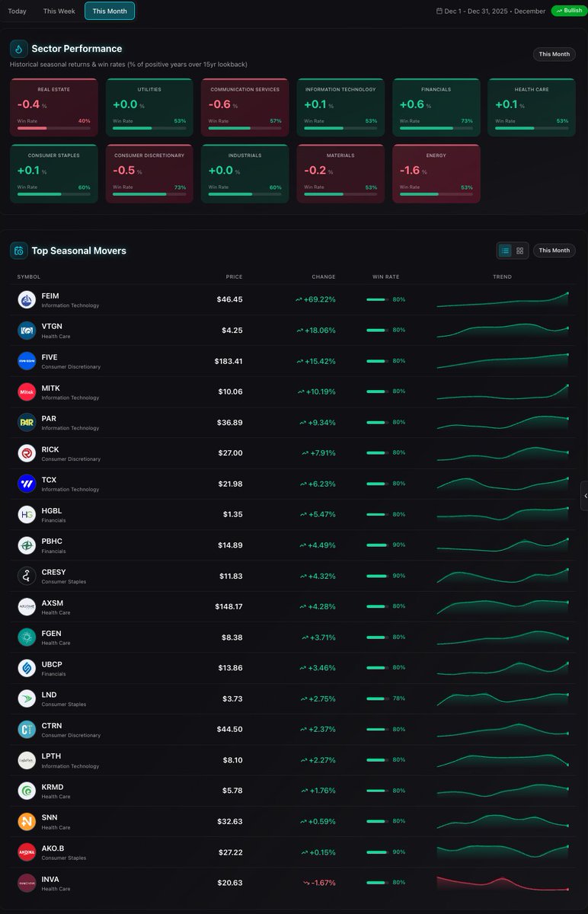Click the Financials win rate bar
The height and width of the screenshot is (914, 588).
click(x=436, y=128)
